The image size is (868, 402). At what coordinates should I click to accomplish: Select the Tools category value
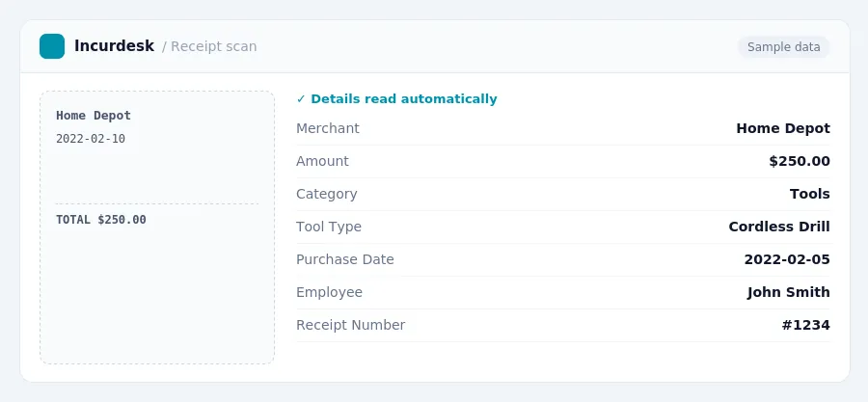click(x=809, y=194)
